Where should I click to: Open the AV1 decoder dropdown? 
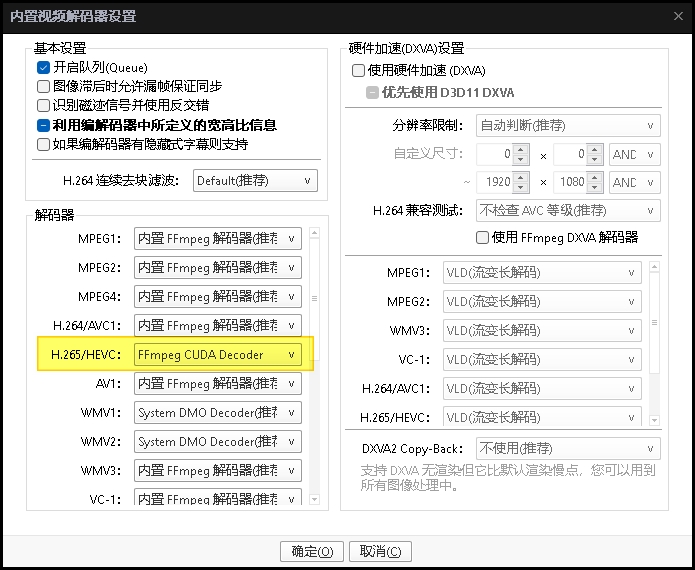pos(217,384)
